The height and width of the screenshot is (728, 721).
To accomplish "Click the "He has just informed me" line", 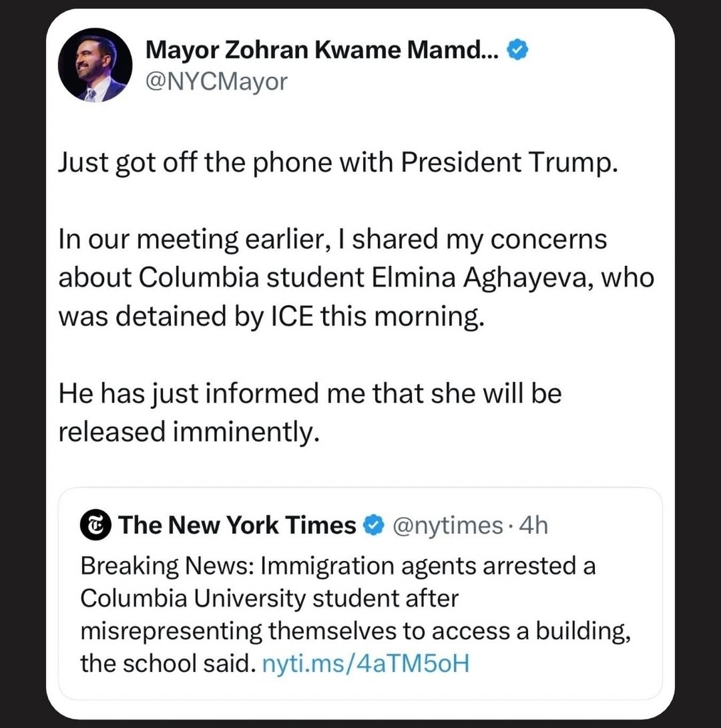I will pos(214,393).
